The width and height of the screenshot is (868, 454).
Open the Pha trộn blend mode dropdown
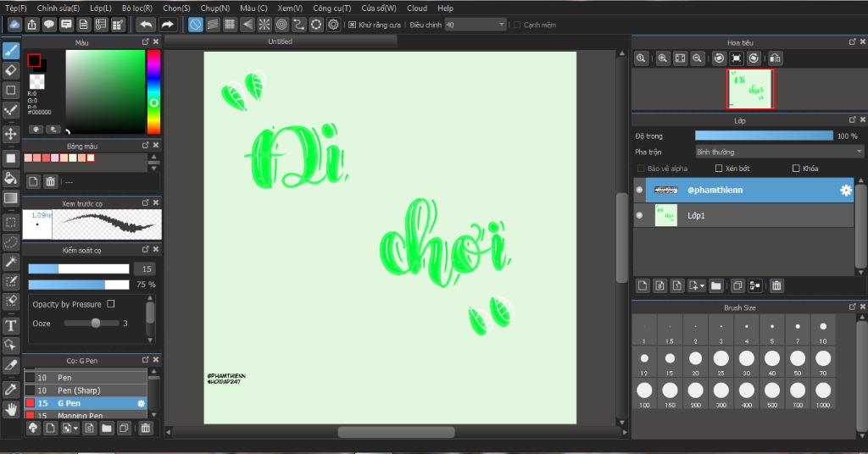click(x=780, y=152)
